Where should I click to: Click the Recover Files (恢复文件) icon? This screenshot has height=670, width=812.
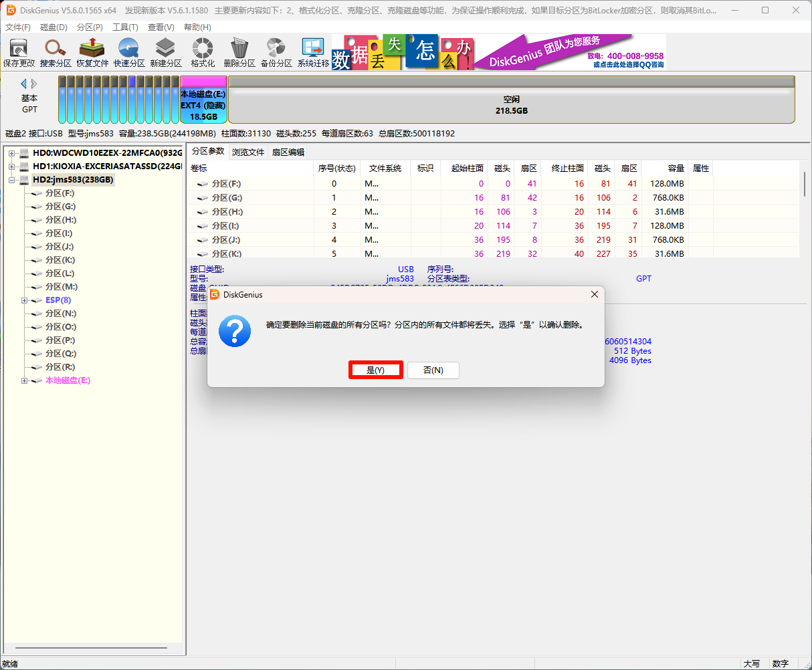pos(92,52)
